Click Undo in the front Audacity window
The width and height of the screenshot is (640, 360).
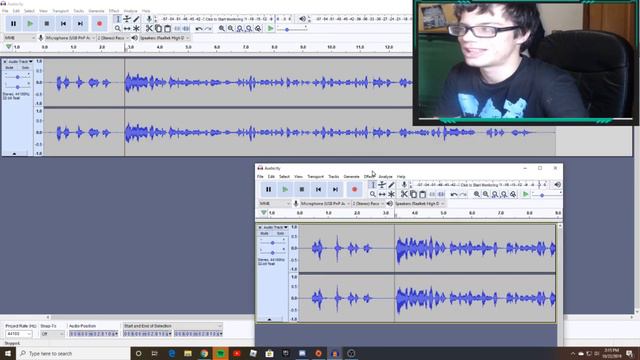pyautogui.click(x=454, y=194)
